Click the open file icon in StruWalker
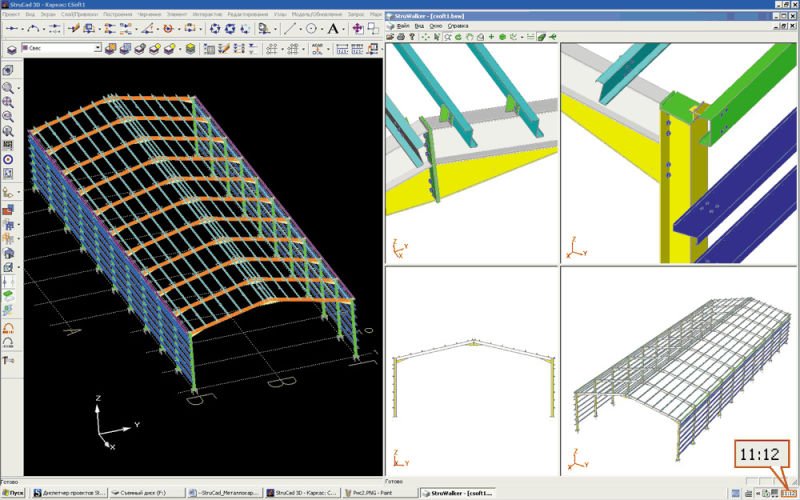The height and width of the screenshot is (500, 800). 390,37
